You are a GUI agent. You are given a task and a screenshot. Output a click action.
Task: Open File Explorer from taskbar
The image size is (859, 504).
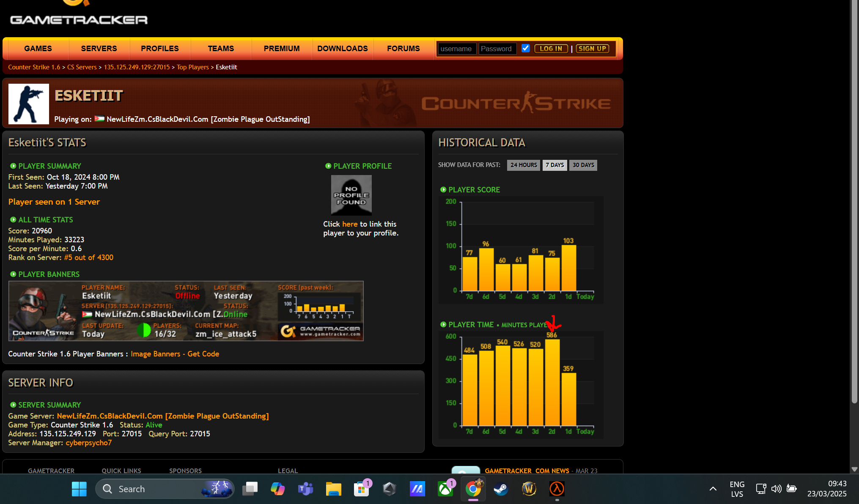pyautogui.click(x=334, y=489)
